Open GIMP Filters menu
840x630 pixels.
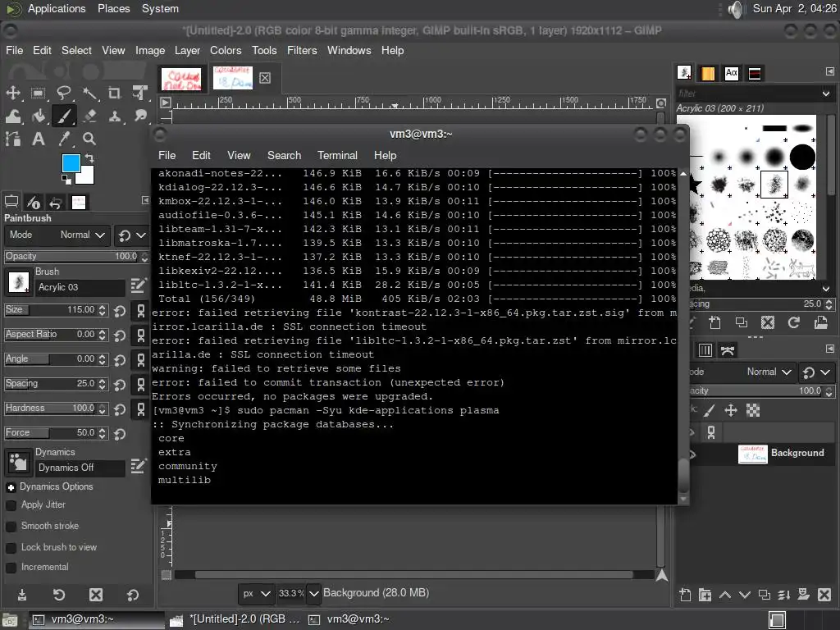click(302, 50)
